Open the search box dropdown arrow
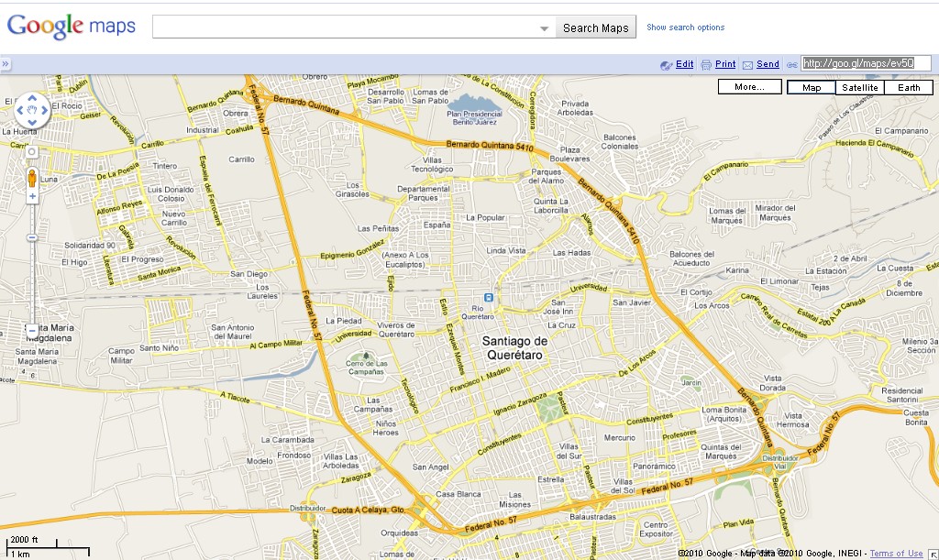 544,27
